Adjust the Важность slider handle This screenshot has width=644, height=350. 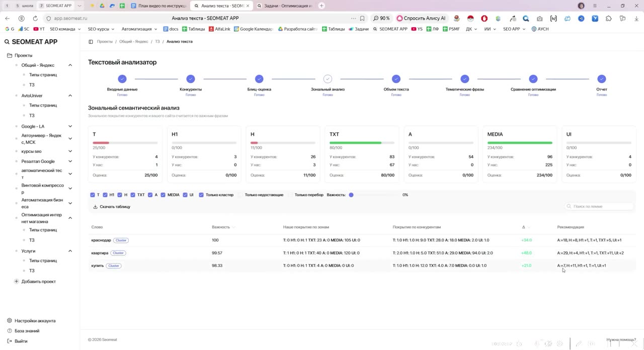351,195
